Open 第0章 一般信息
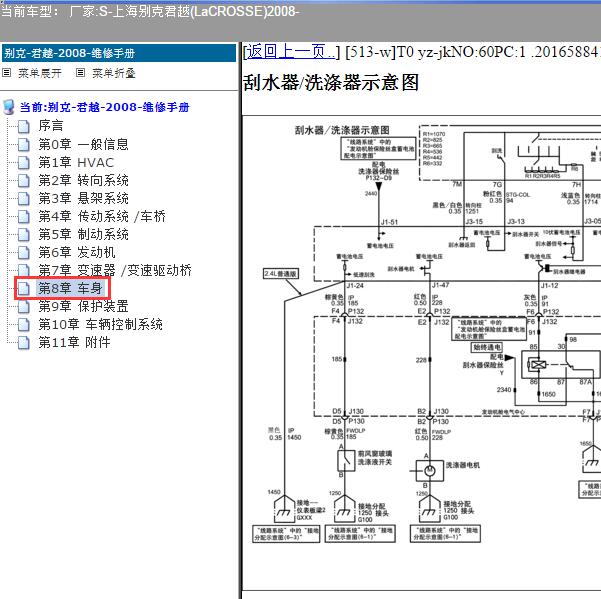The image size is (601, 599). coord(84,144)
